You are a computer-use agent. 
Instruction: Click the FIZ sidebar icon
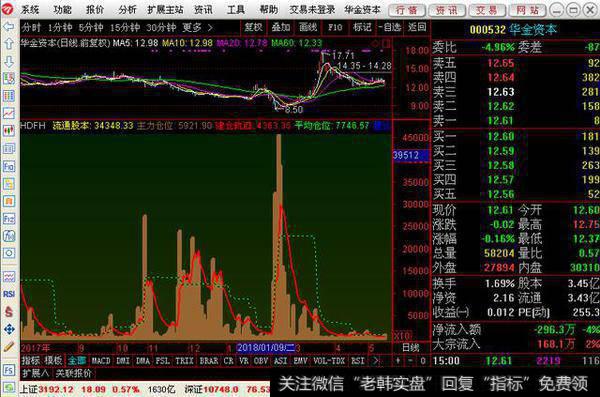tap(9, 219)
